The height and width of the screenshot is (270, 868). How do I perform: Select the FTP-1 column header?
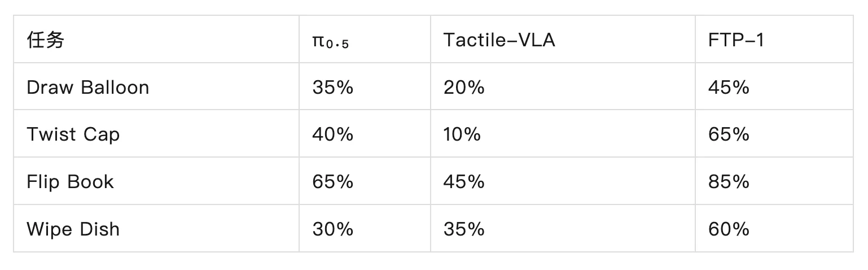click(774, 39)
